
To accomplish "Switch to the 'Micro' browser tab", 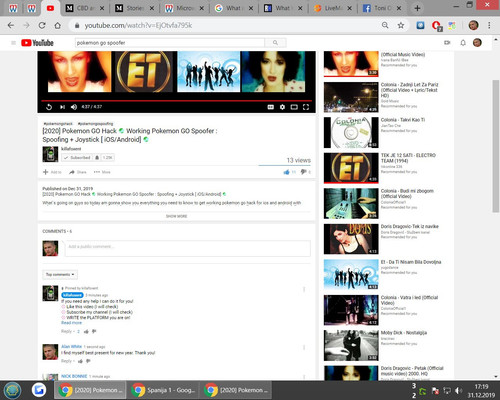I will tap(185, 8).
